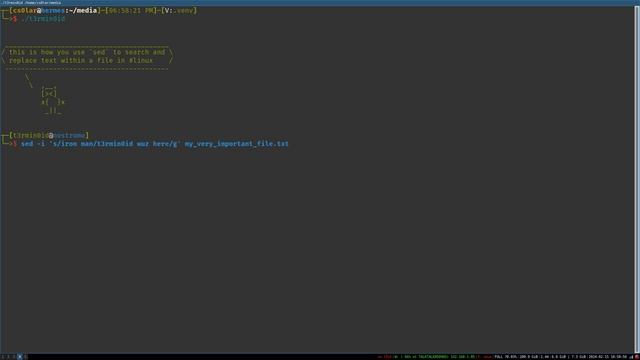Click the speech bubble line "this is how you use"

(x=87, y=52)
